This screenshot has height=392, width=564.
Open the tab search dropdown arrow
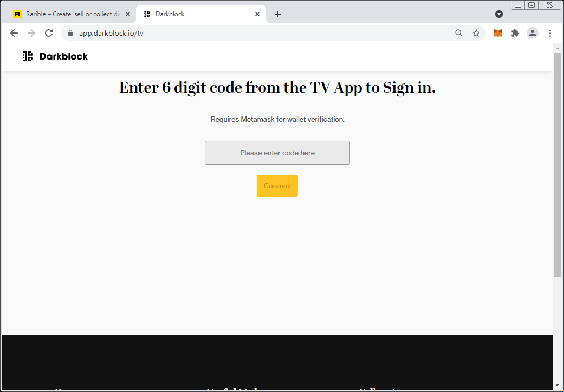pos(499,14)
